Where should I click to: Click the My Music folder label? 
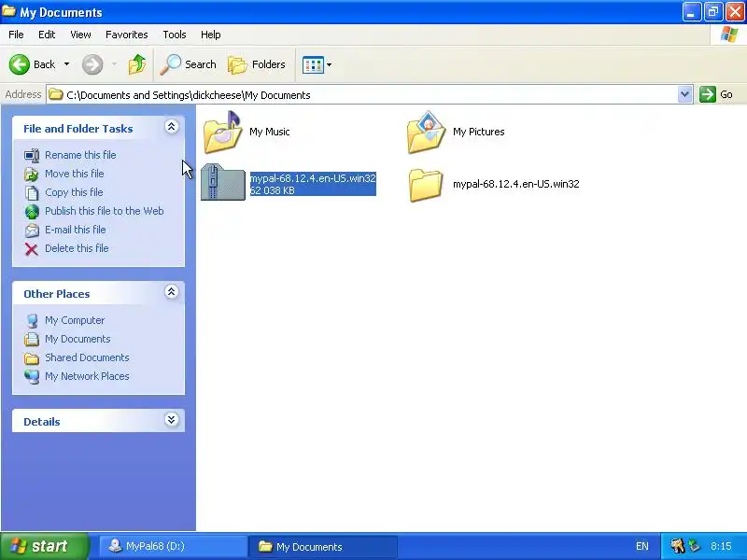270,132
